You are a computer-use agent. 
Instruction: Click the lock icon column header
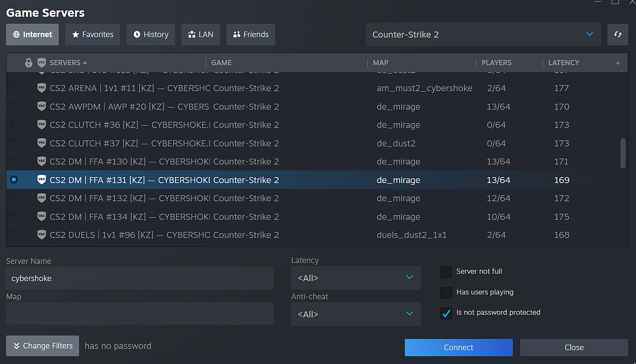29,63
